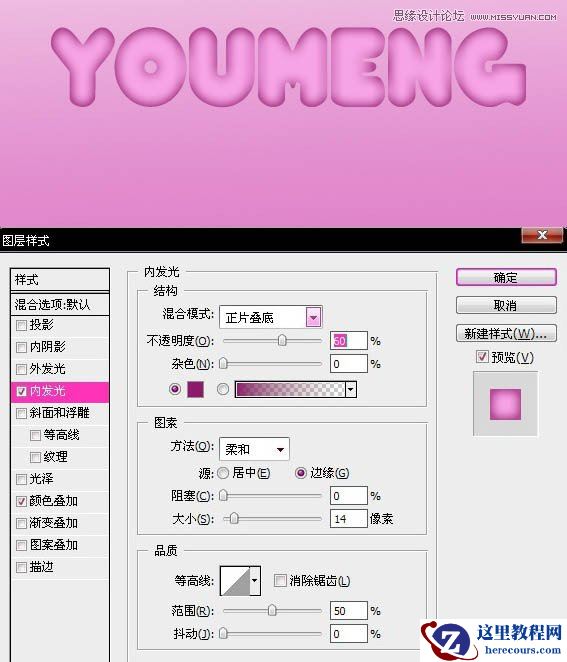Toggle the 预览 preview checkbox
This screenshot has width=567, height=662.
coord(482,357)
